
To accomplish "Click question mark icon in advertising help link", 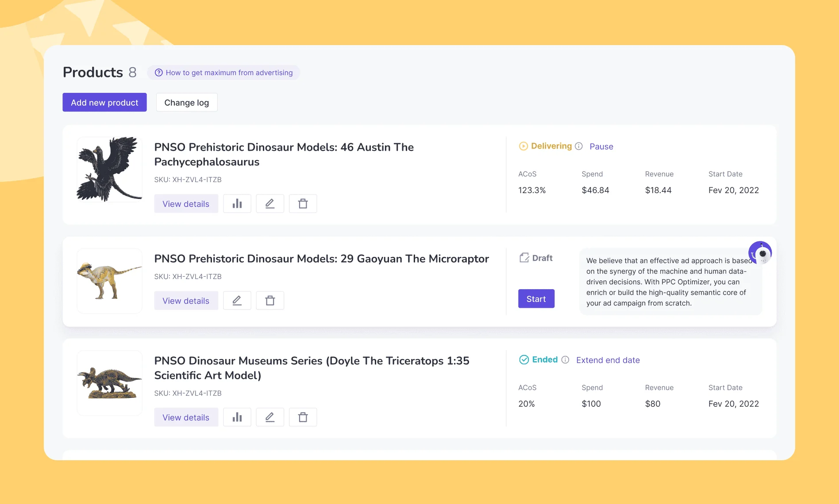I will click(158, 73).
